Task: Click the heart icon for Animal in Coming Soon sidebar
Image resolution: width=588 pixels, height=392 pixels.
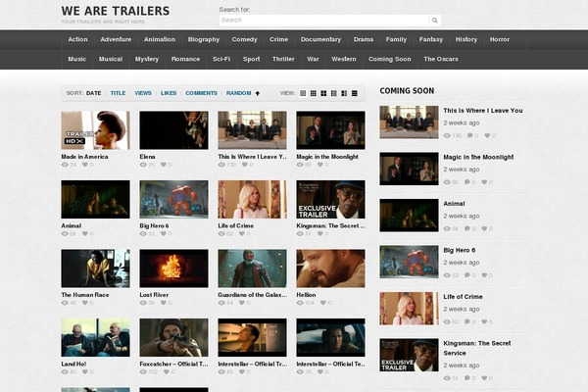Action: click(484, 228)
